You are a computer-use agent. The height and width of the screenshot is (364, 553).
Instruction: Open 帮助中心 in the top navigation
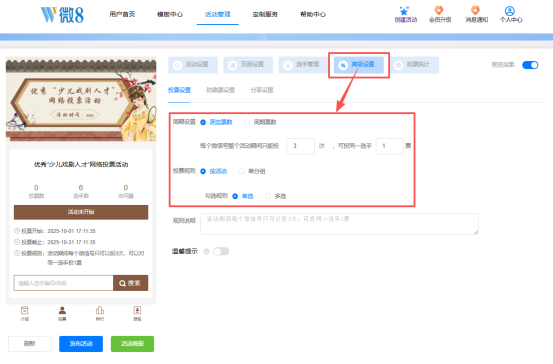[313, 14]
